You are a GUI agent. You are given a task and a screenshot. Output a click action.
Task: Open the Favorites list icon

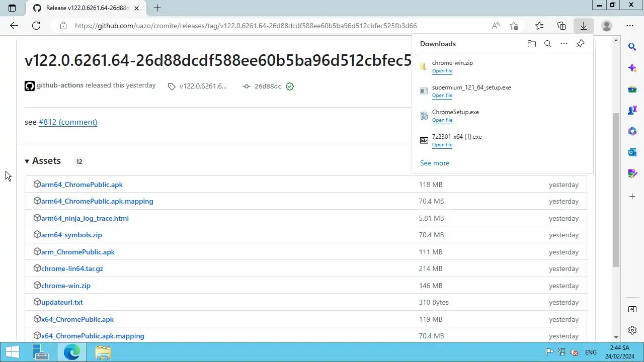(x=539, y=26)
